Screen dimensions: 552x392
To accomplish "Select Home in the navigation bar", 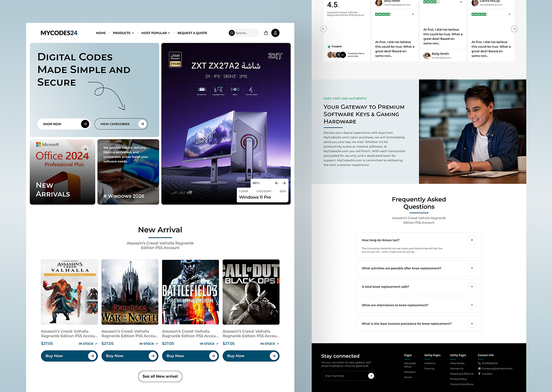I will click(x=101, y=33).
